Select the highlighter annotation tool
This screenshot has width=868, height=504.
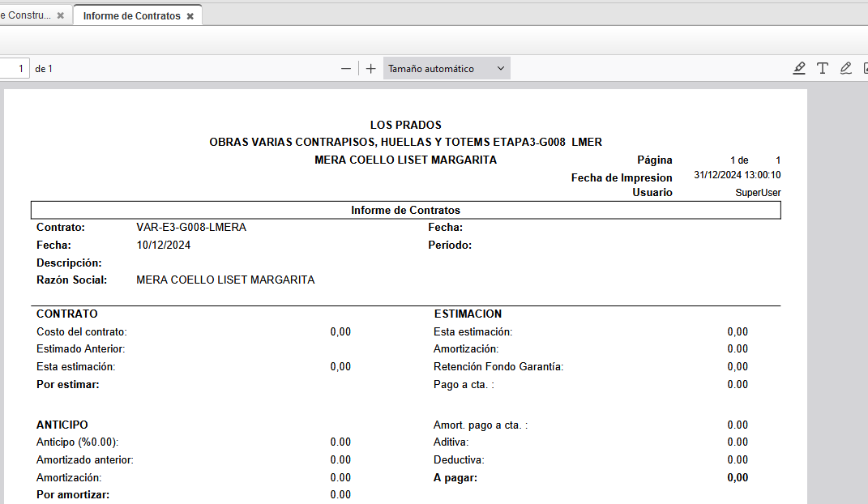[799, 69]
